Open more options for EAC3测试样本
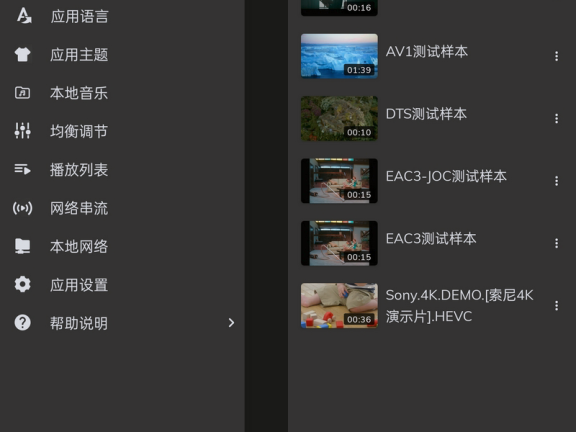The image size is (576, 432). 557,243
